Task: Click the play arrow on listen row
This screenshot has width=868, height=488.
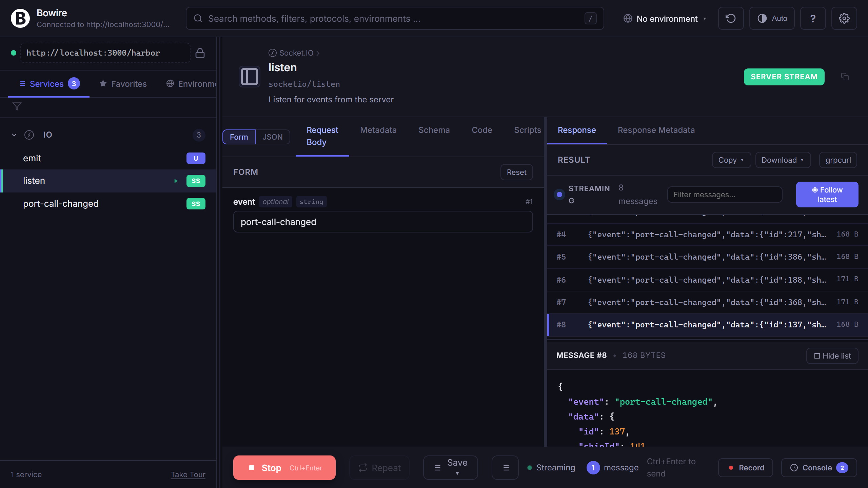Action: (x=176, y=181)
